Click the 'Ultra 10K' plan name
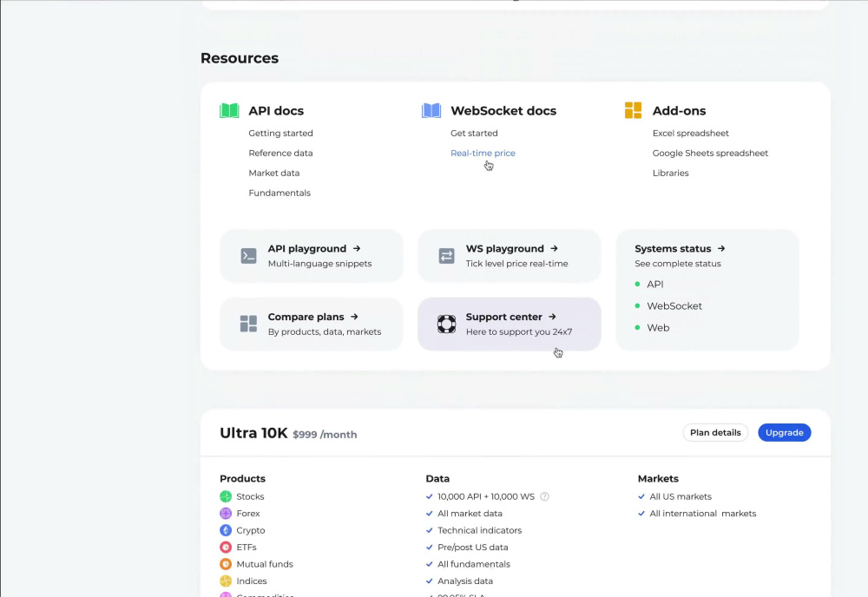 coord(253,433)
